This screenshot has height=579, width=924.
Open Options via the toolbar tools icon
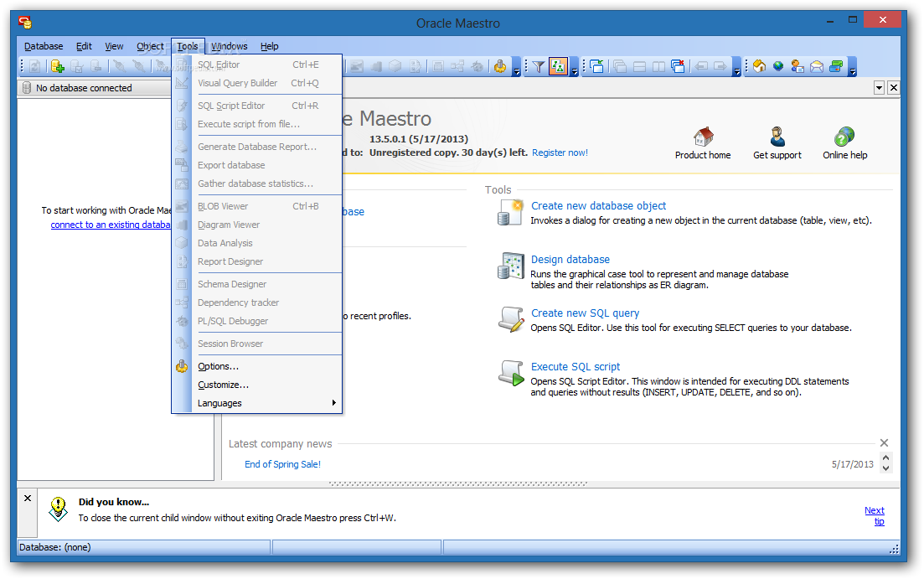pos(500,67)
